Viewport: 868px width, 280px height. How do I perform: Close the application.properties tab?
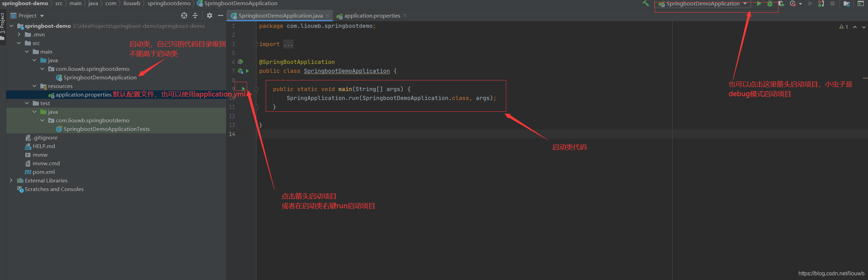point(405,15)
